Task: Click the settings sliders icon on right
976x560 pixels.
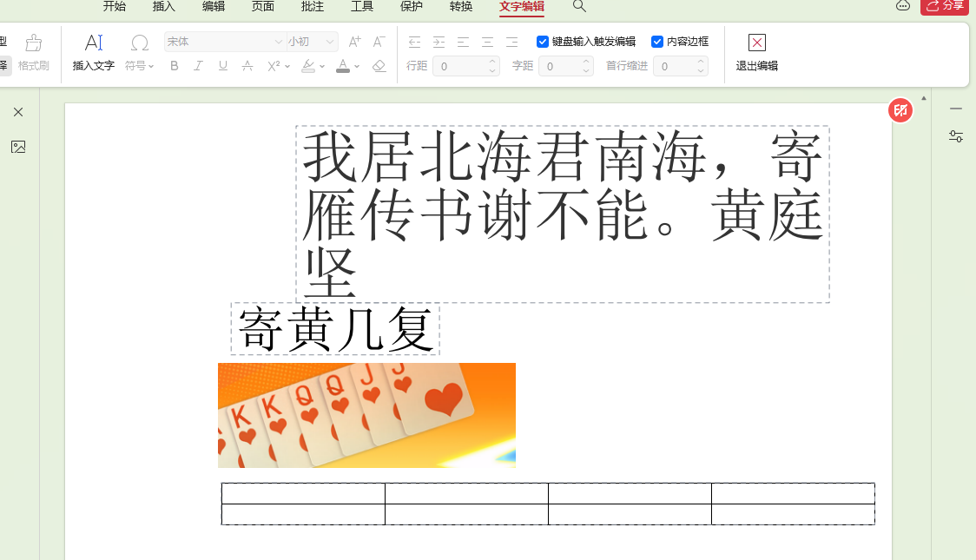Action: tap(956, 136)
